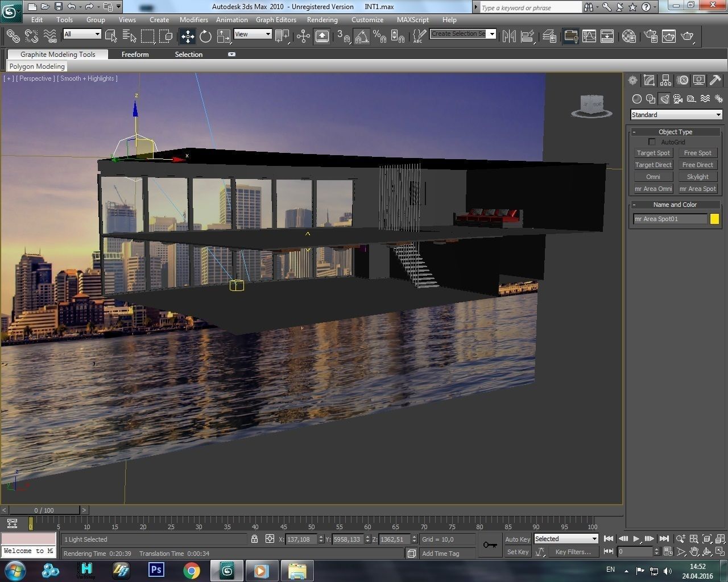Select Cameras category in Create panel
728x582 pixels.
[x=678, y=99]
